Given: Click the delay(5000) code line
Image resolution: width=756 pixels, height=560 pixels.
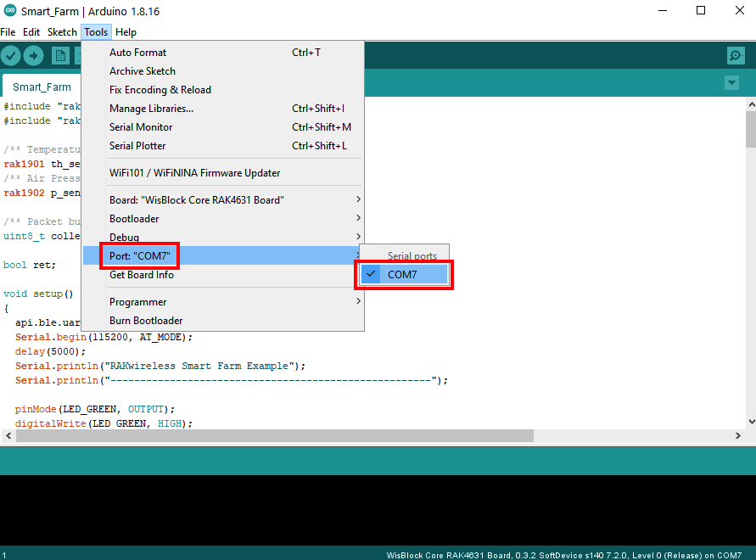Looking at the screenshot, I should coord(50,351).
